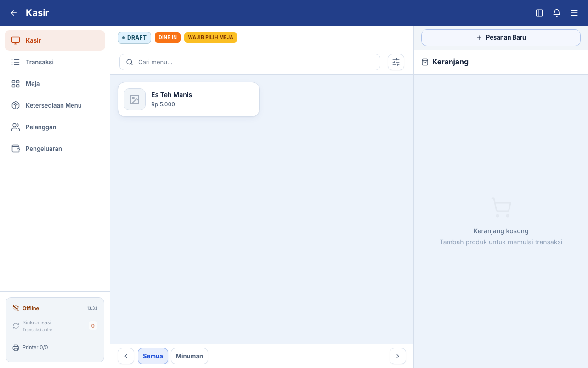Select the Semua category tab
The image size is (588, 368).
pyautogui.click(x=153, y=356)
